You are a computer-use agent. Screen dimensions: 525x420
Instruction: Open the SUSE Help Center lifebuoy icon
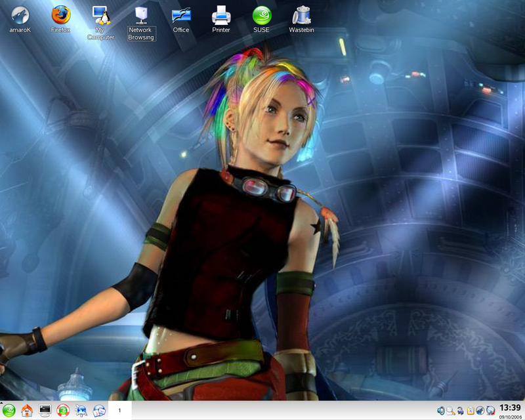pos(63,411)
